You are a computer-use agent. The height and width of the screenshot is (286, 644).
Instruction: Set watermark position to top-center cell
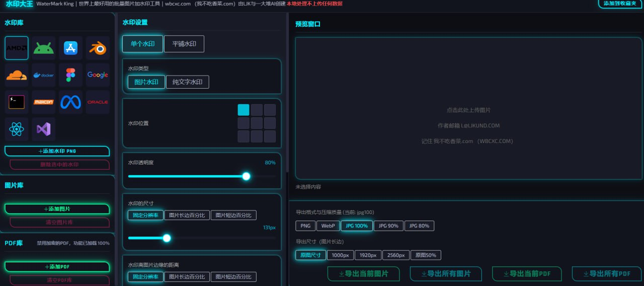(x=257, y=110)
